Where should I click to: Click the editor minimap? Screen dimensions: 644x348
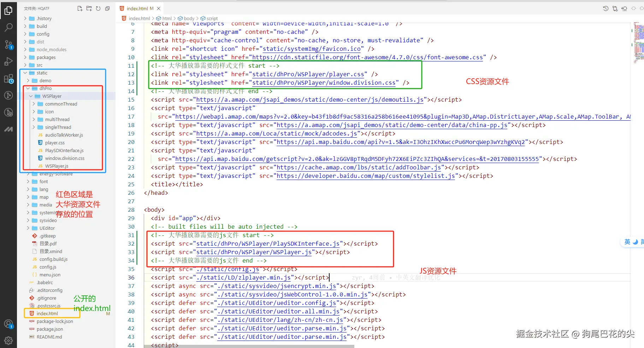pyautogui.click(x=638, y=42)
